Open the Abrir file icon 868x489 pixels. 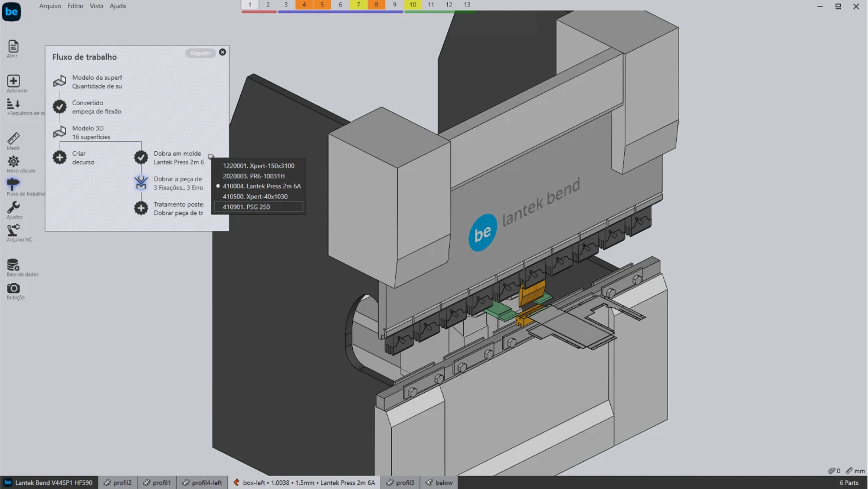[13, 46]
